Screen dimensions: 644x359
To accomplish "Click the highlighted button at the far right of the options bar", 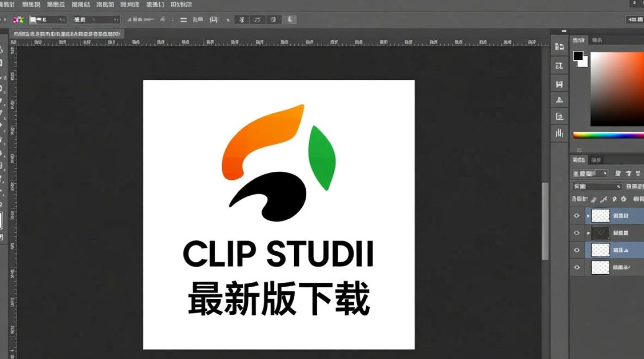I will [289, 20].
